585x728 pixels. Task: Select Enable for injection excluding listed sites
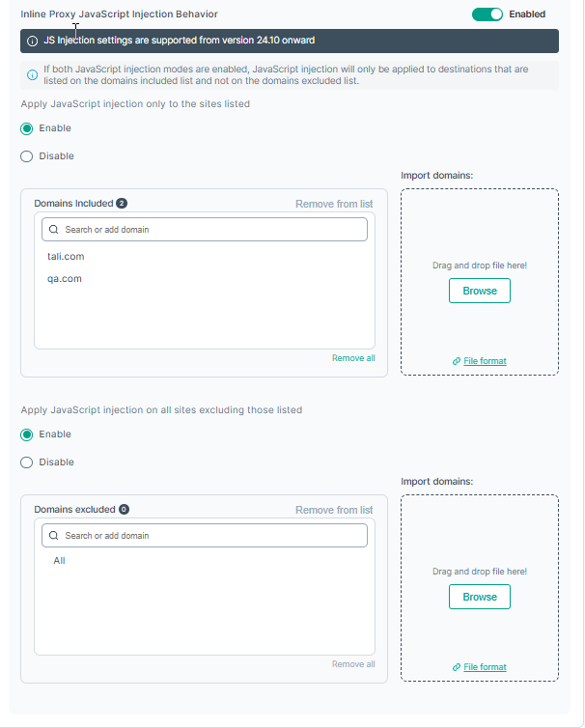pyautogui.click(x=27, y=434)
